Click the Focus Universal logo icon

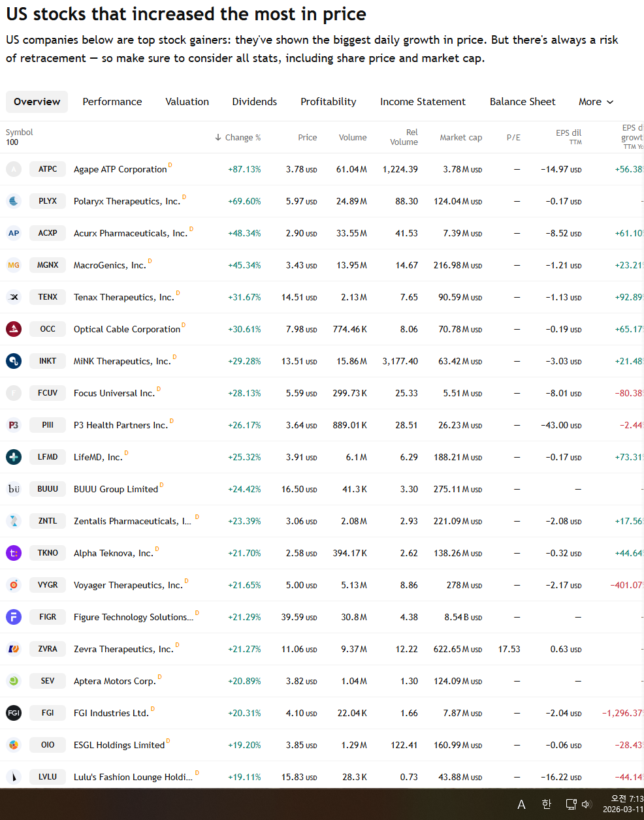pyautogui.click(x=14, y=393)
